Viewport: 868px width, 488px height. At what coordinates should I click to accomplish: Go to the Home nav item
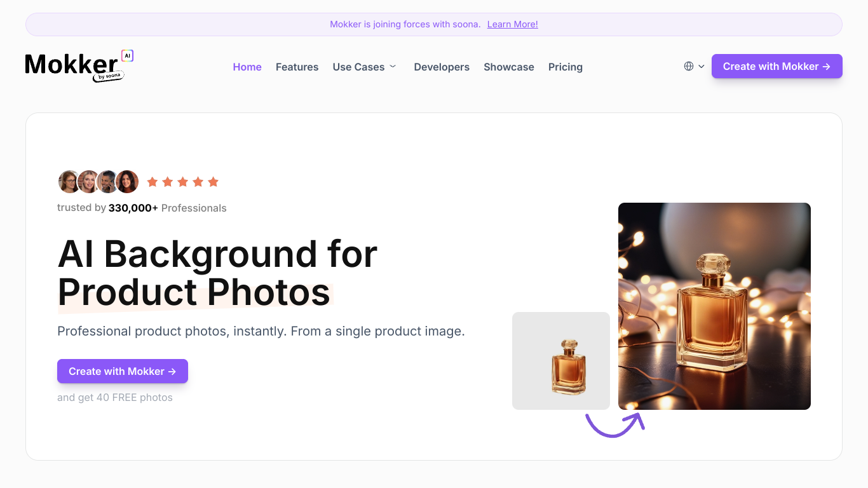tap(247, 67)
